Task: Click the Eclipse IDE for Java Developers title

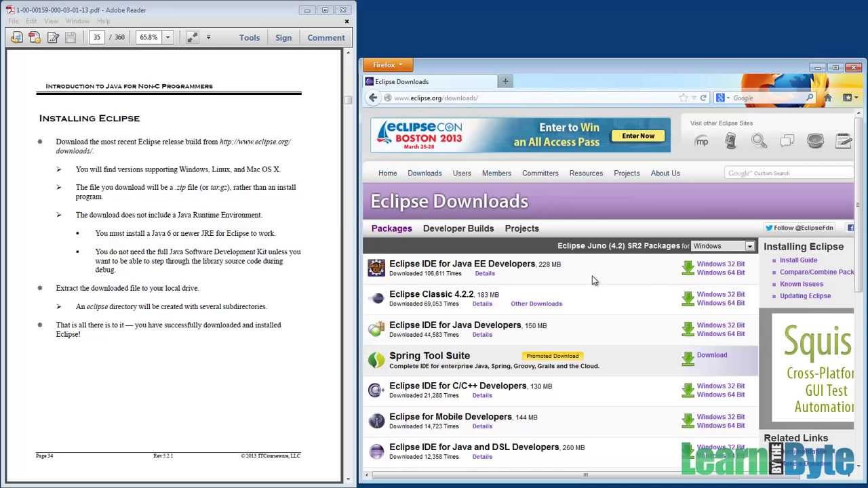Action: click(455, 325)
